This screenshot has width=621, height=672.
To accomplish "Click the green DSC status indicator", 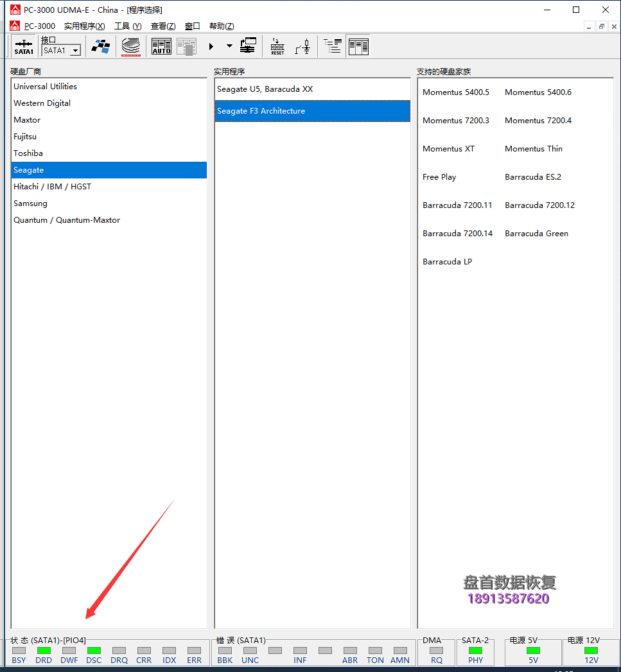I will coord(94,651).
